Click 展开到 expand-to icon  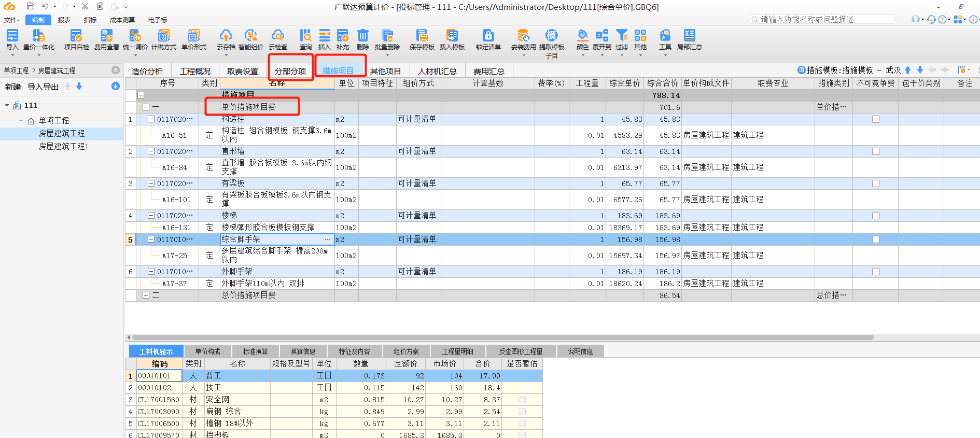click(x=601, y=35)
